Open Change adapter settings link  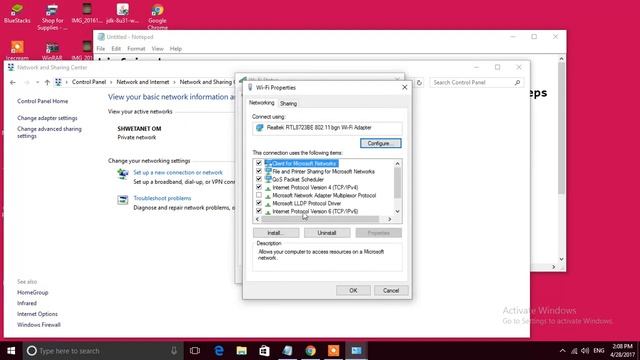pos(47,118)
